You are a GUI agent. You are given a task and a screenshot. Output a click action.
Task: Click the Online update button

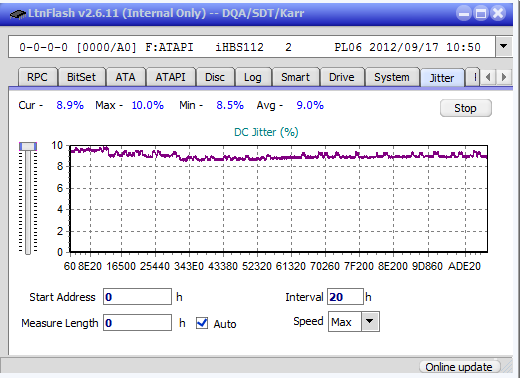pos(459,367)
